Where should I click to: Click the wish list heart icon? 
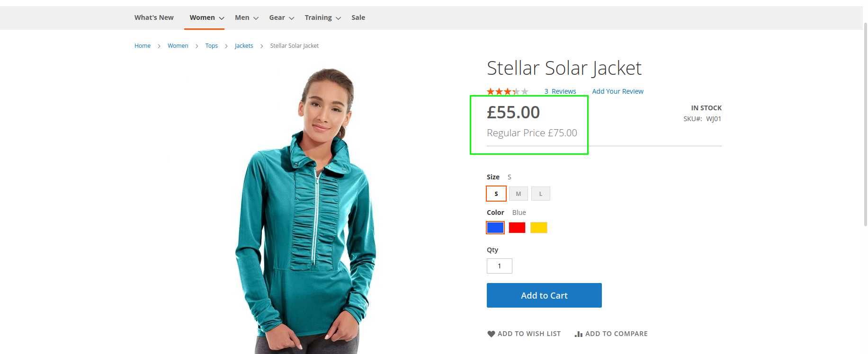pos(491,334)
